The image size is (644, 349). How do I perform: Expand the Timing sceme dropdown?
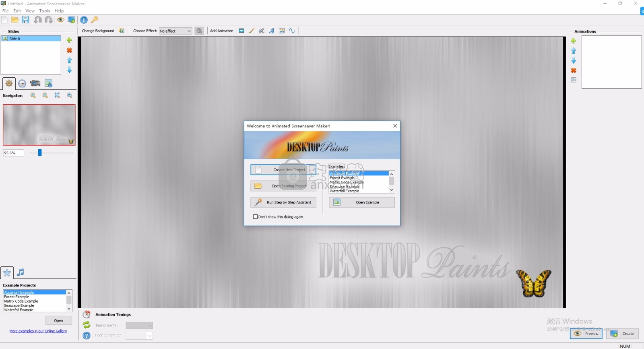click(x=139, y=325)
